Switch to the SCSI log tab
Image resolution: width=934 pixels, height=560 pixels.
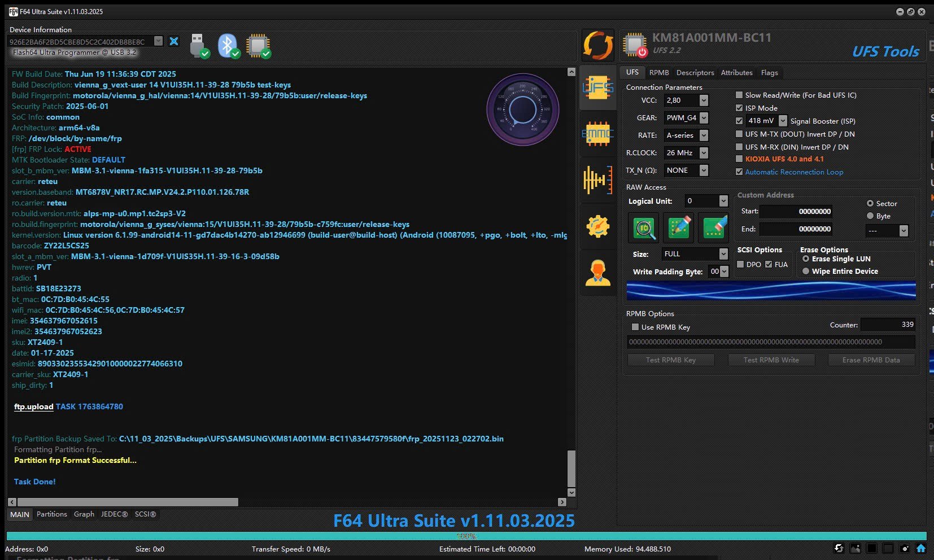145,514
